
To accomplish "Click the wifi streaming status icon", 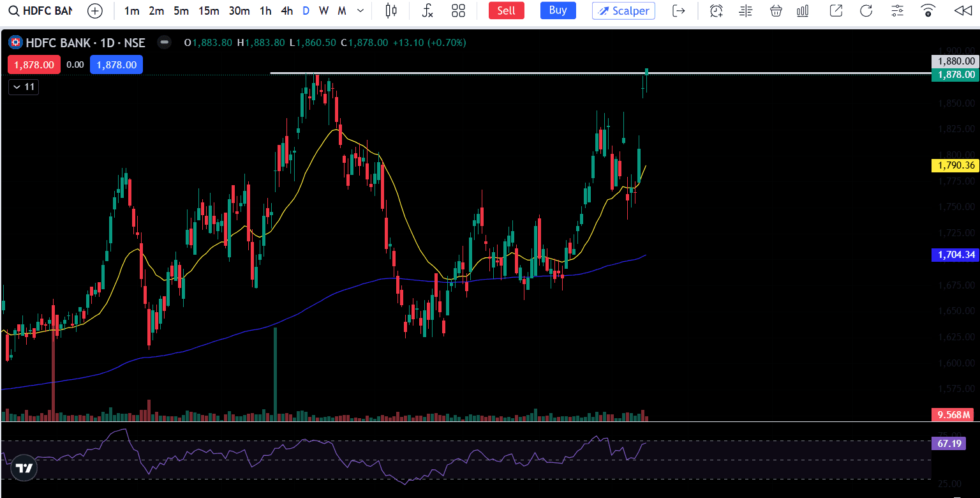I will 928,11.
